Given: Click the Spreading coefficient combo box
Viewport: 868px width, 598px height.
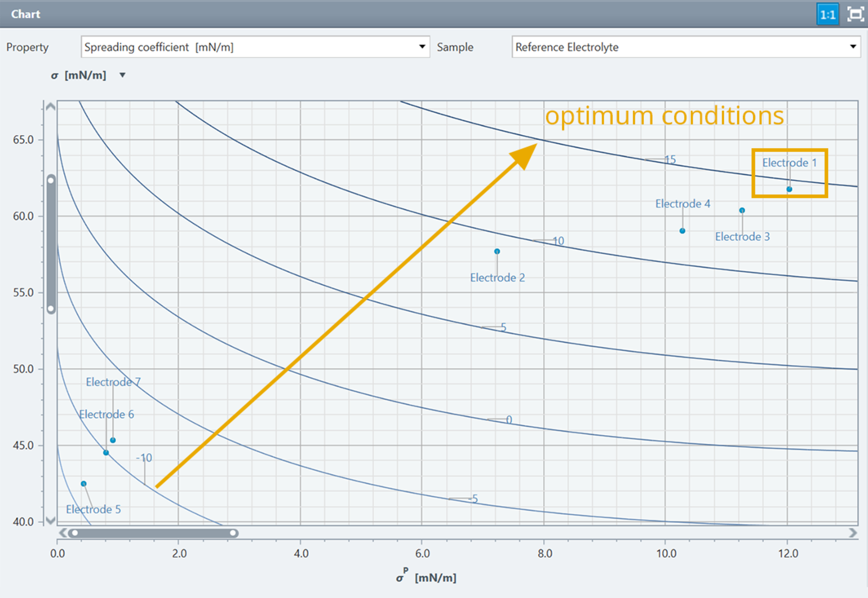Looking at the screenshot, I should 255,47.
